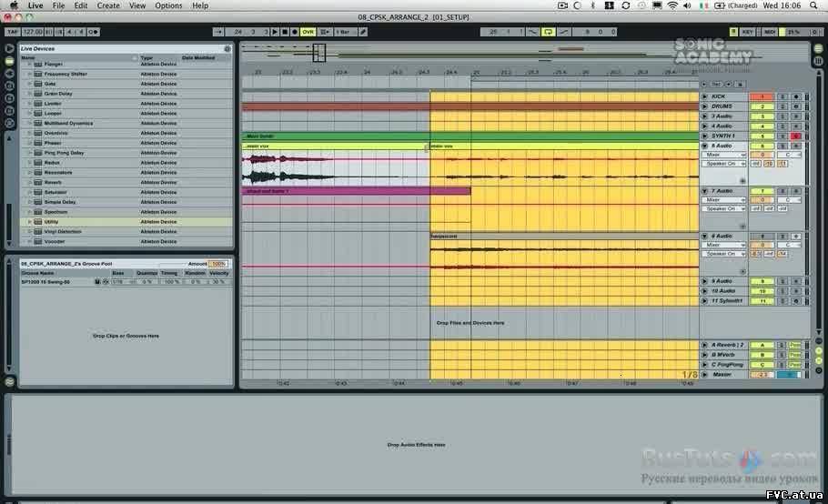Viewport: 828px width, 504px height.
Task: Open the Groove Pool wave icon
Action: (x=9, y=381)
